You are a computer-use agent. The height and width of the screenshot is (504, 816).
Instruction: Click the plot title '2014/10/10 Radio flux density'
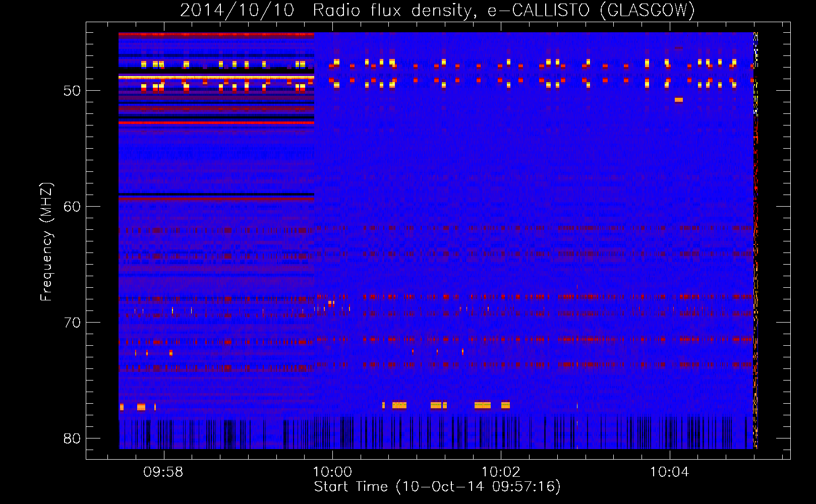(x=437, y=10)
